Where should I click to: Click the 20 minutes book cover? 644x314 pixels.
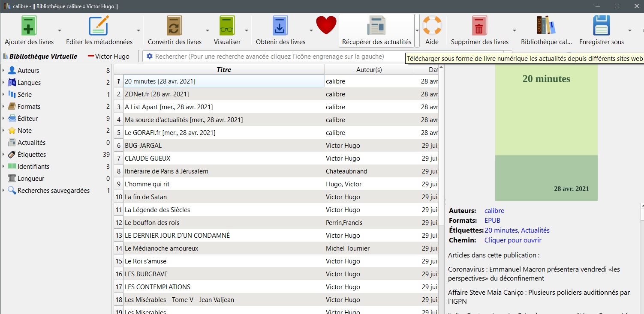click(x=546, y=132)
